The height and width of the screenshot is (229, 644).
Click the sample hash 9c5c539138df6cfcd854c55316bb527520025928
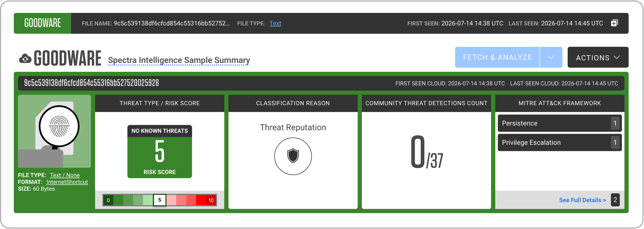coord(91,83)
